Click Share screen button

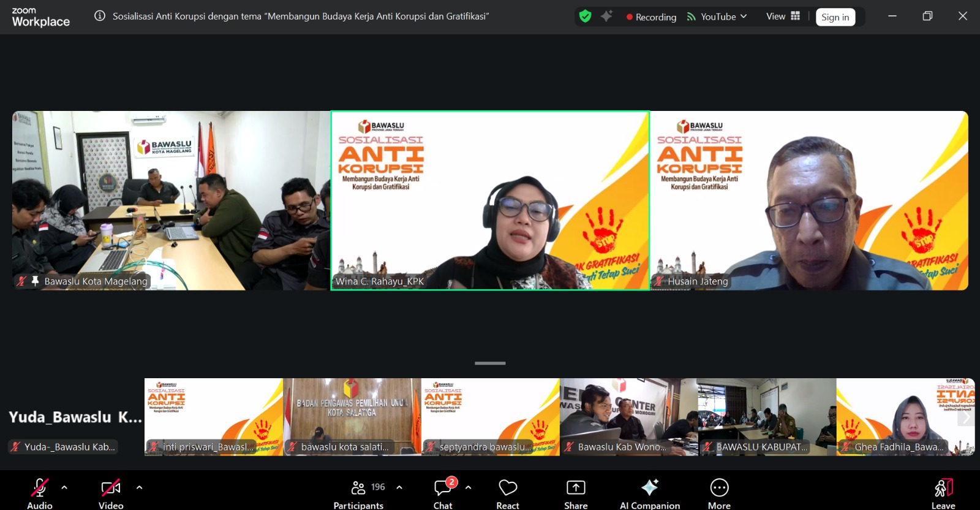tap(576, 493)
